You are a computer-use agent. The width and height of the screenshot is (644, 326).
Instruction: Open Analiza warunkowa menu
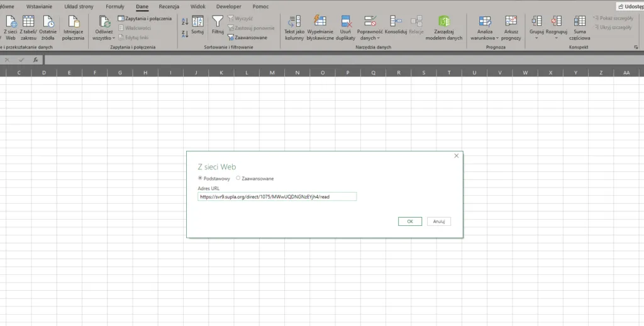485,28
